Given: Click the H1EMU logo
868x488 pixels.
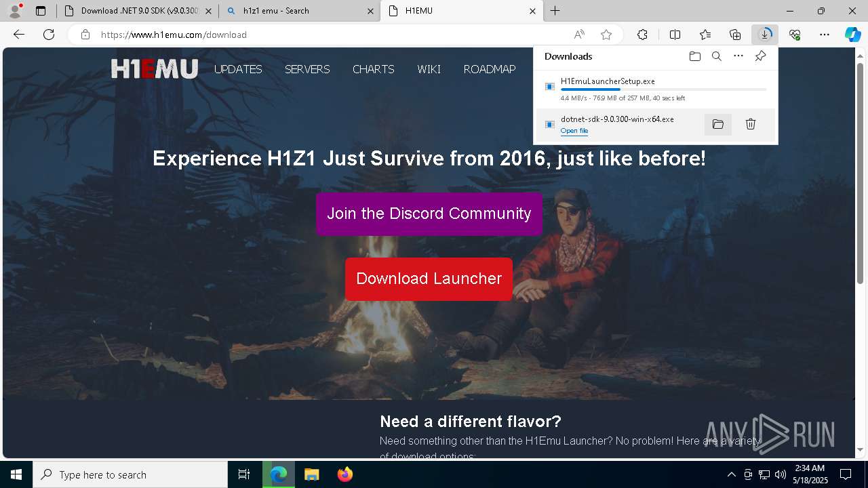Looking at the screenshot, I should (155, 68).
